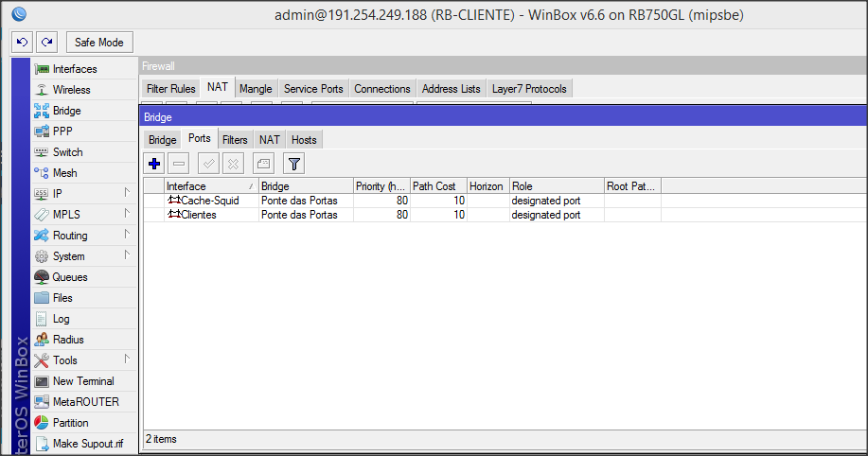Image resolution: width=868 pixels, height=456 pixels.
Task: Add a new bridge port with plus button
Action: (x=154, y=164)
